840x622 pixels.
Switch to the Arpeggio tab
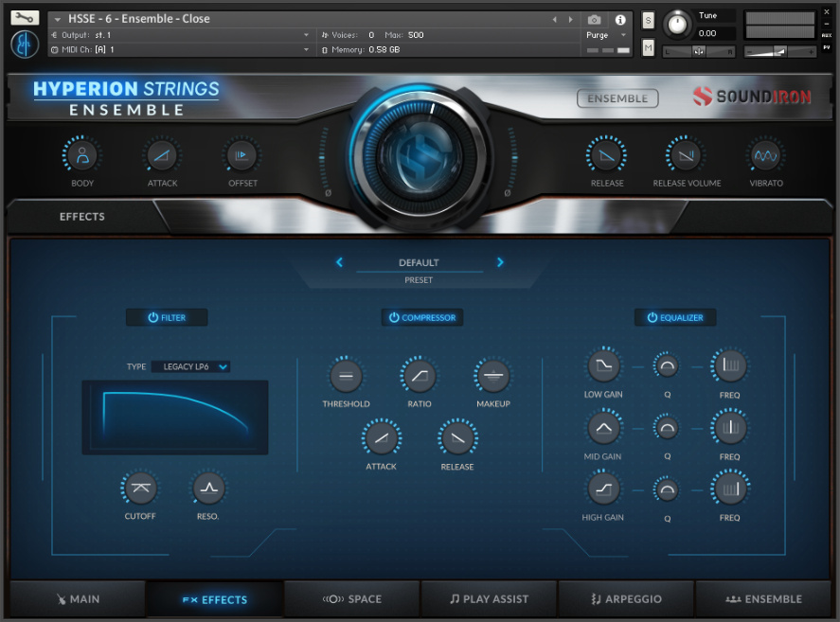626,599
